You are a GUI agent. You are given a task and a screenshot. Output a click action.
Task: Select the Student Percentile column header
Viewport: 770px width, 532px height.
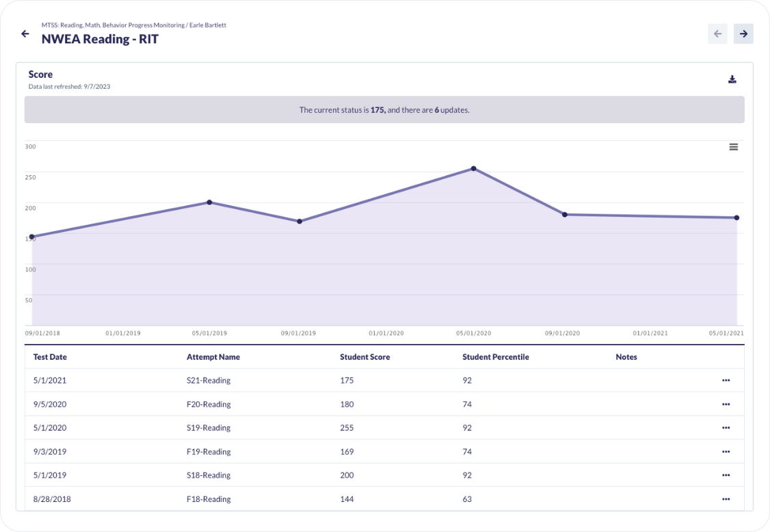pos(496,357)
